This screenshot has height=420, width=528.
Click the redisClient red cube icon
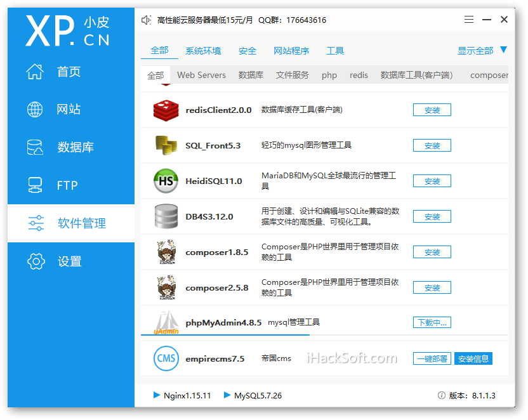tap(166, 110)
